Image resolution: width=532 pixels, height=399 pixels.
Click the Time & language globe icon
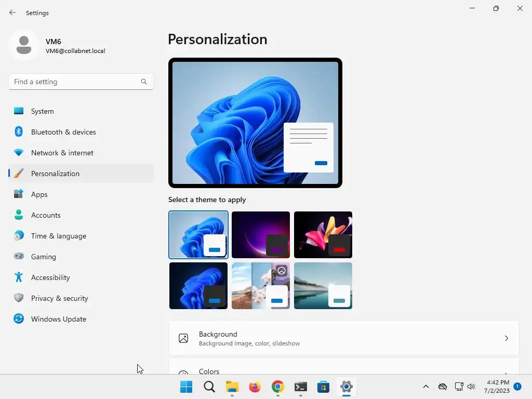[19, 235]
